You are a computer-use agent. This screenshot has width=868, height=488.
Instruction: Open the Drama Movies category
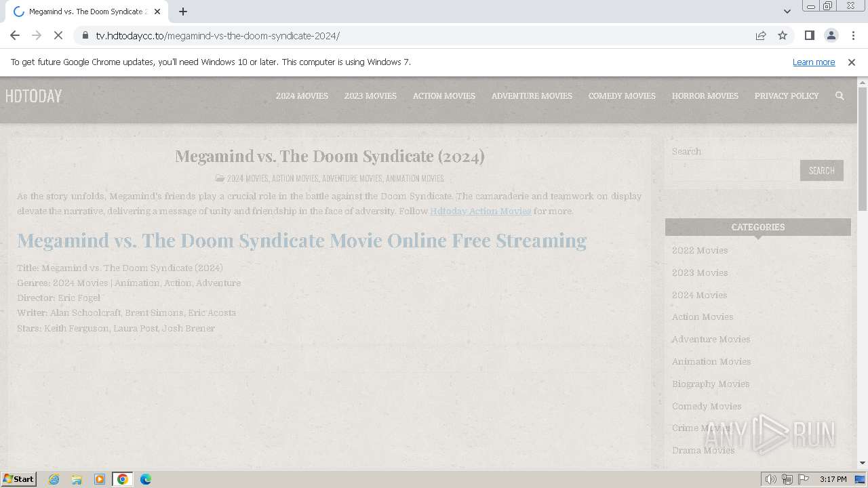(703, 450)
